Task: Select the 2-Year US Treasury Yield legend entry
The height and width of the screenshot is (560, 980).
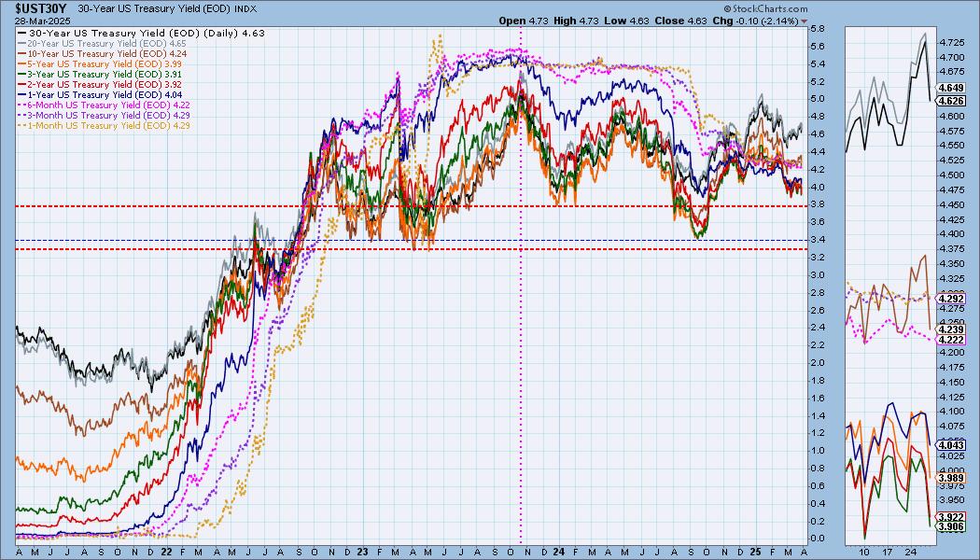Action: coord(100,84)
